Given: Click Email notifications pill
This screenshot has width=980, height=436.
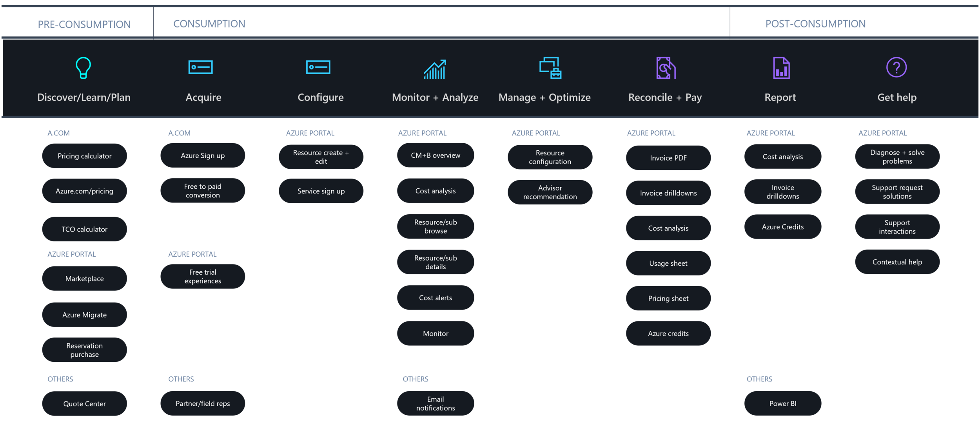Looking at the screenshot, I should tap(435, 403).
